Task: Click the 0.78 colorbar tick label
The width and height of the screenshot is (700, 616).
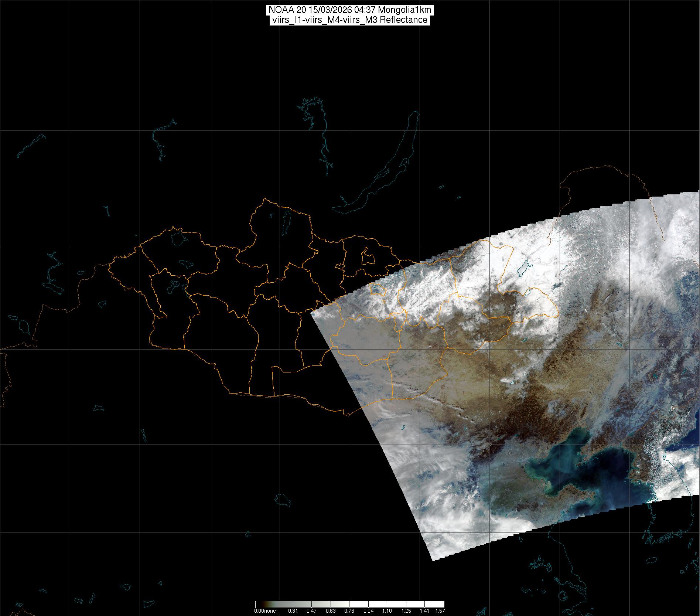Action: coord(349,611)
